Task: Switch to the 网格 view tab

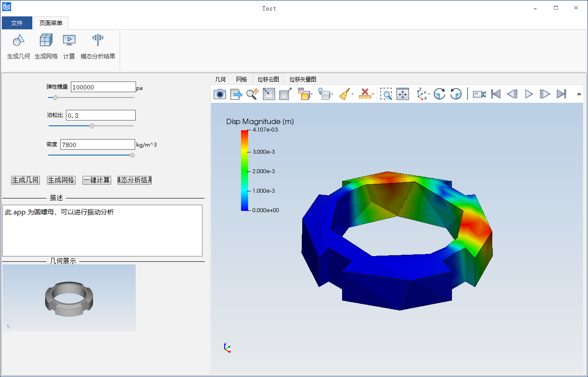Action: pos(241,79)
